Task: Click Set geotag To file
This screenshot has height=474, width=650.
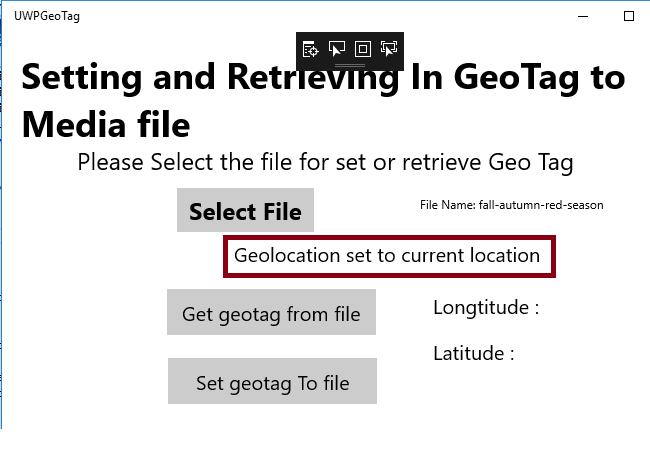Action: (x=272, y=382)
